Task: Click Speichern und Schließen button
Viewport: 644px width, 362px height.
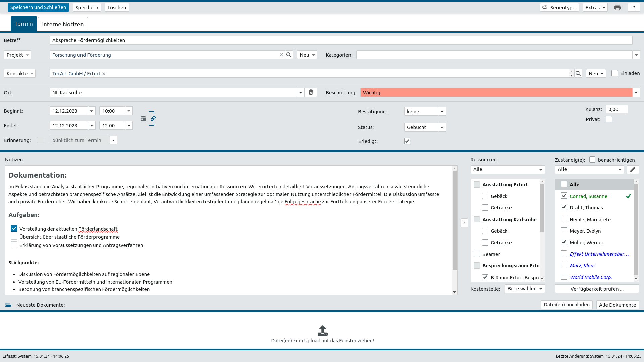Action: [38, 7]
